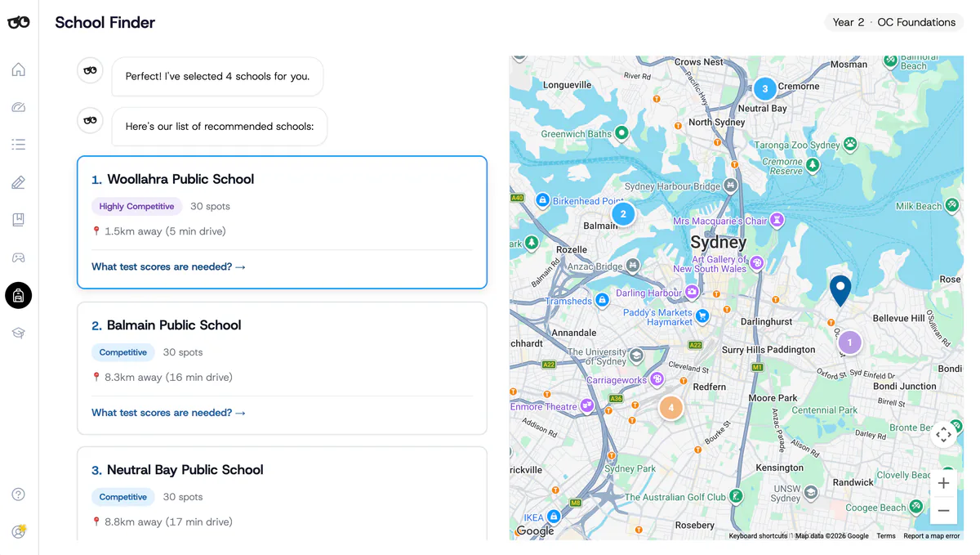The width and height of the screenshot is (980, 555).
Task: Click the 8.8km away (17 min drive) text
Action: pos(168,522)
